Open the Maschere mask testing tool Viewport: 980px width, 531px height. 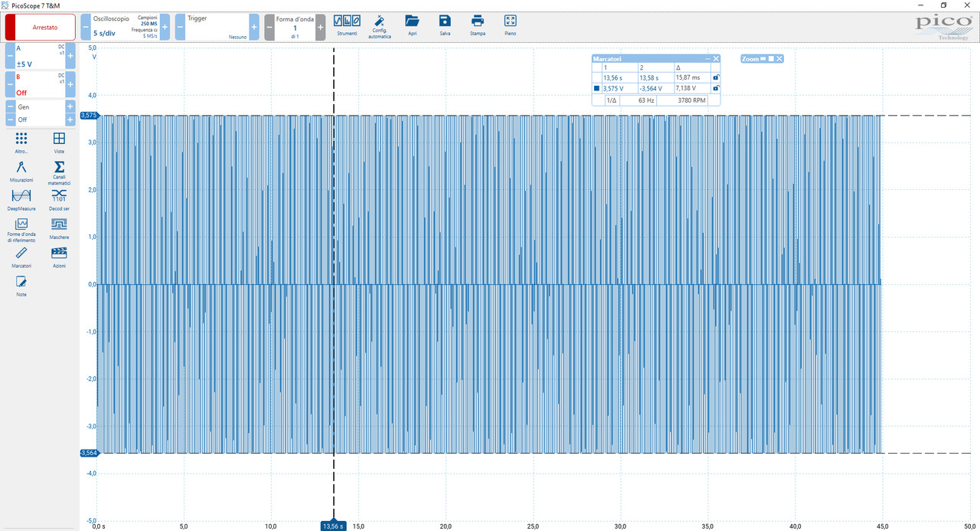59,228
